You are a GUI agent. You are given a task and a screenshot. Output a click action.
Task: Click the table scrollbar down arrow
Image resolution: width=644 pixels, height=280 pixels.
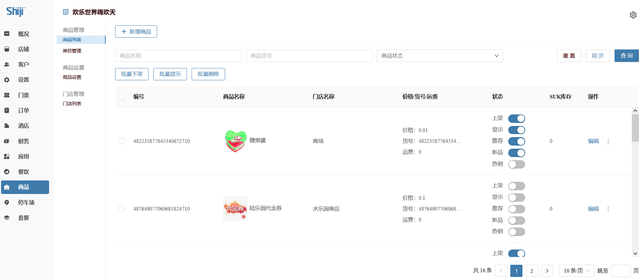pos(636,254)
